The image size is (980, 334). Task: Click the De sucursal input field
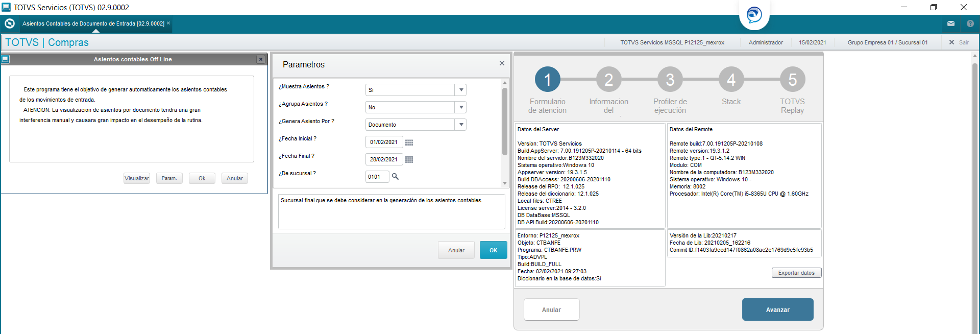click(377, 177)
